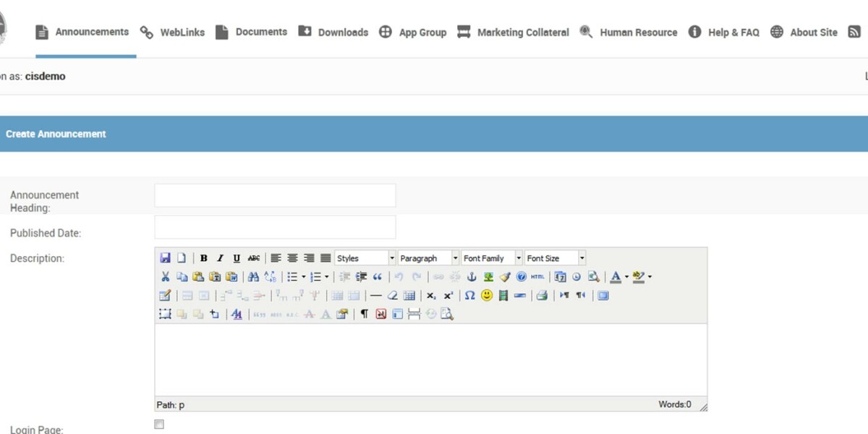
Task: Toggle fullscreen mode in the editor
Action: coord(603,295)
